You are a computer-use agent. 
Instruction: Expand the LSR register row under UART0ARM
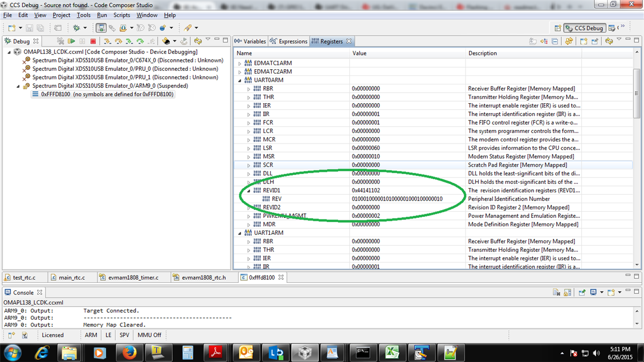tap(249, 148)
